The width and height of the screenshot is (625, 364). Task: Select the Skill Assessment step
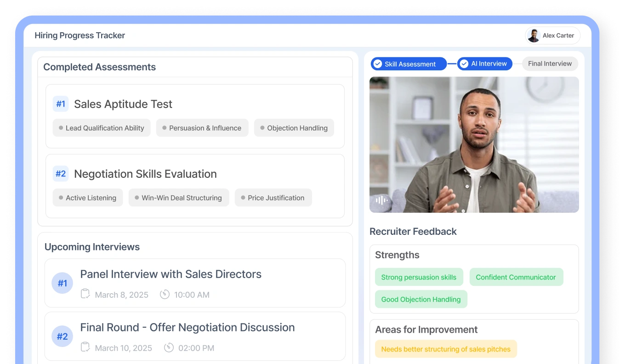(x=409, y=64)
